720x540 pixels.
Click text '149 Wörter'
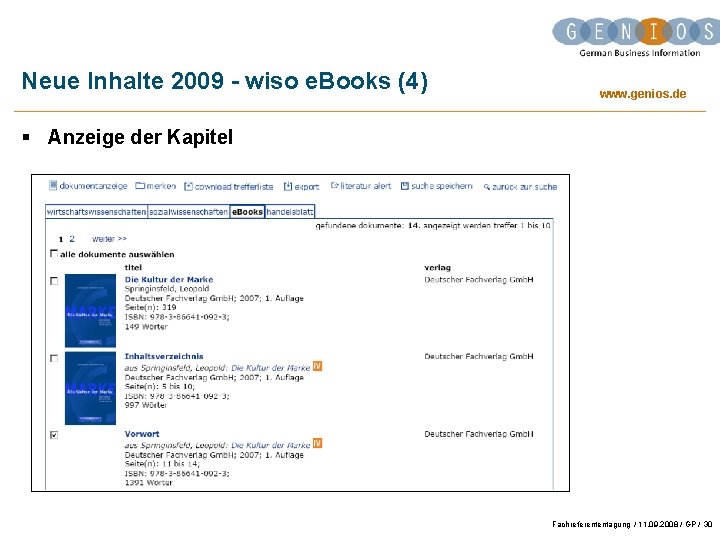coord(146,327)
